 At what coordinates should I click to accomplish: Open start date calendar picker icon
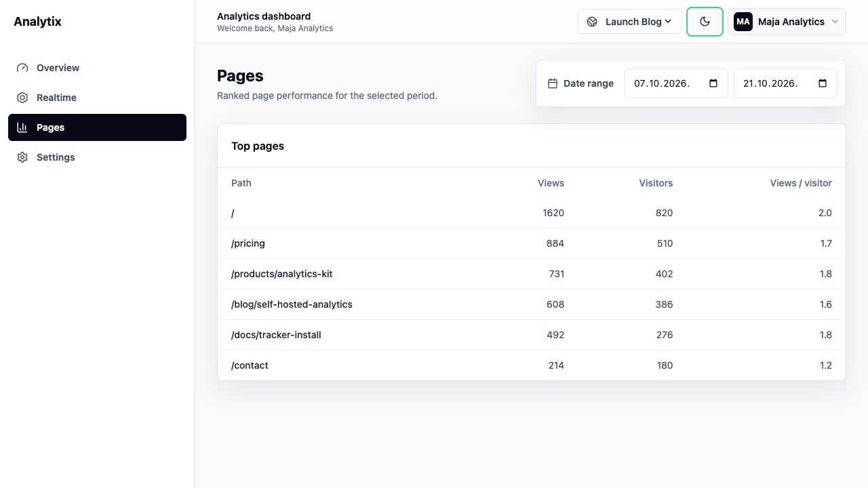tap(713, 83)
